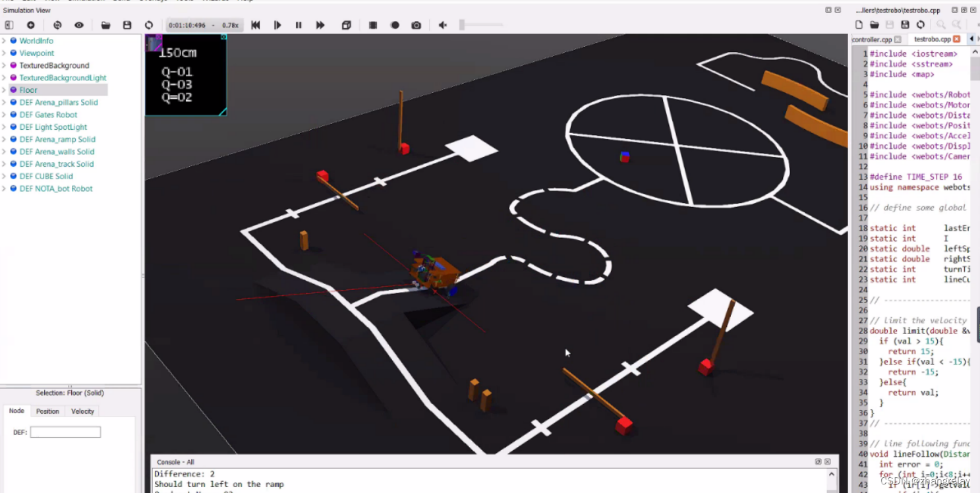The image size is (980, 493).
Task: Step the simulation one frame
Action: 277,25
